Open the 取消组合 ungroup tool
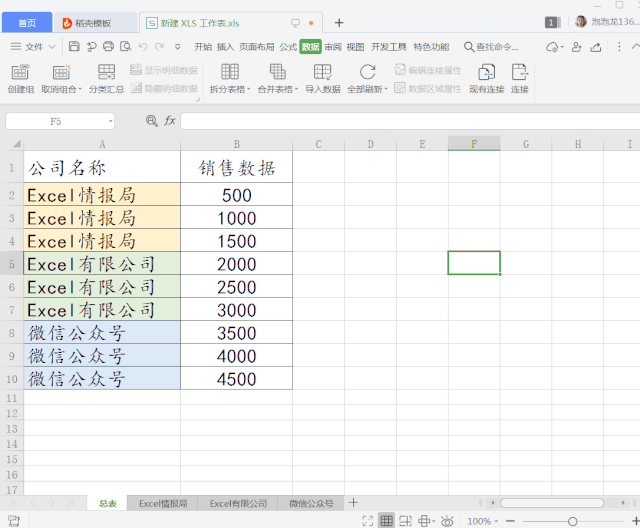The height and width of the screenshot is (528, 640). 61,79
